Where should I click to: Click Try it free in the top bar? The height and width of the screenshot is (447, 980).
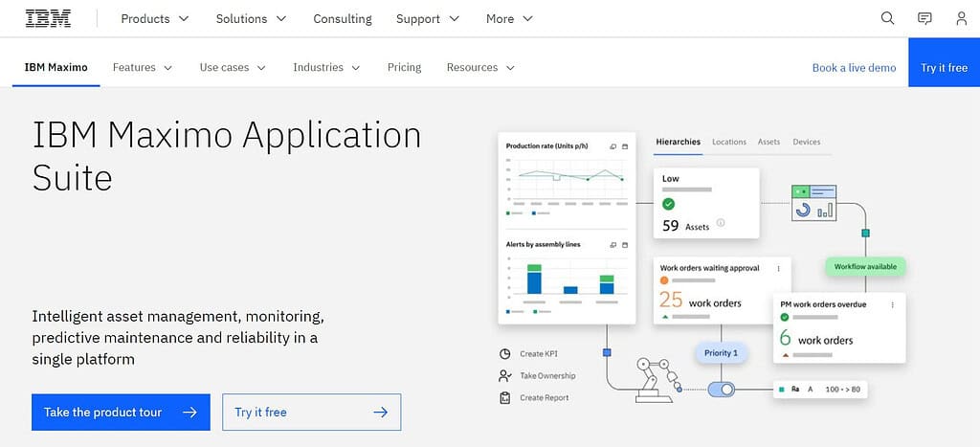click(x=944, y=62)
